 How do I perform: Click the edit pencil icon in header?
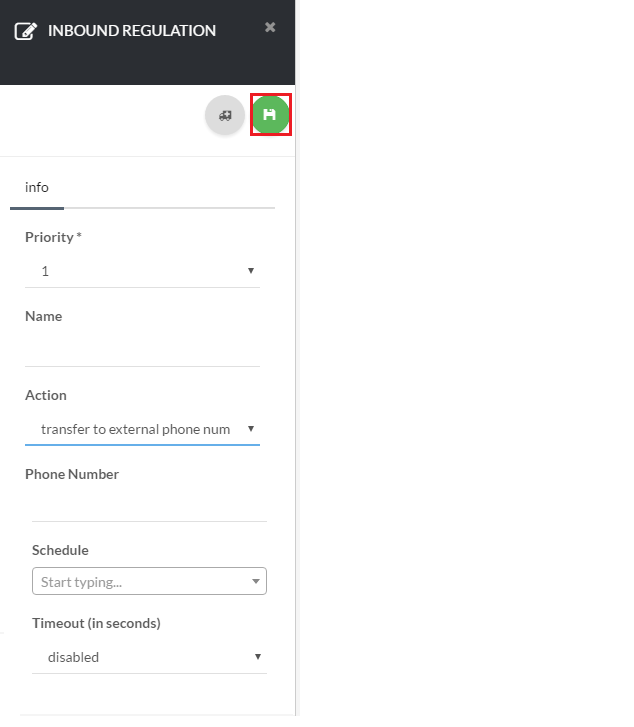[26, 31]
